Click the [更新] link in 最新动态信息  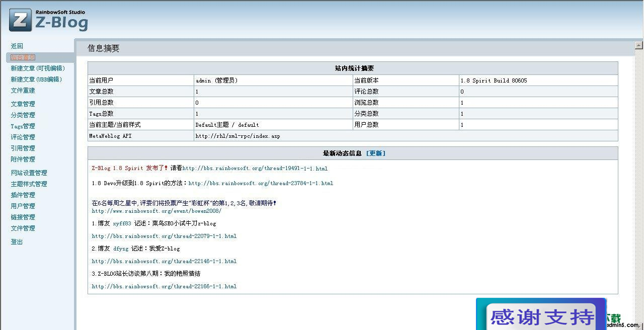(x=375, y=153)
